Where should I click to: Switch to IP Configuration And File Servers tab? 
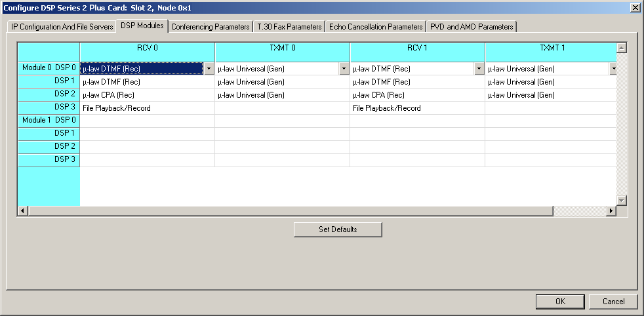pyautogui.click(x=62, y=27)
